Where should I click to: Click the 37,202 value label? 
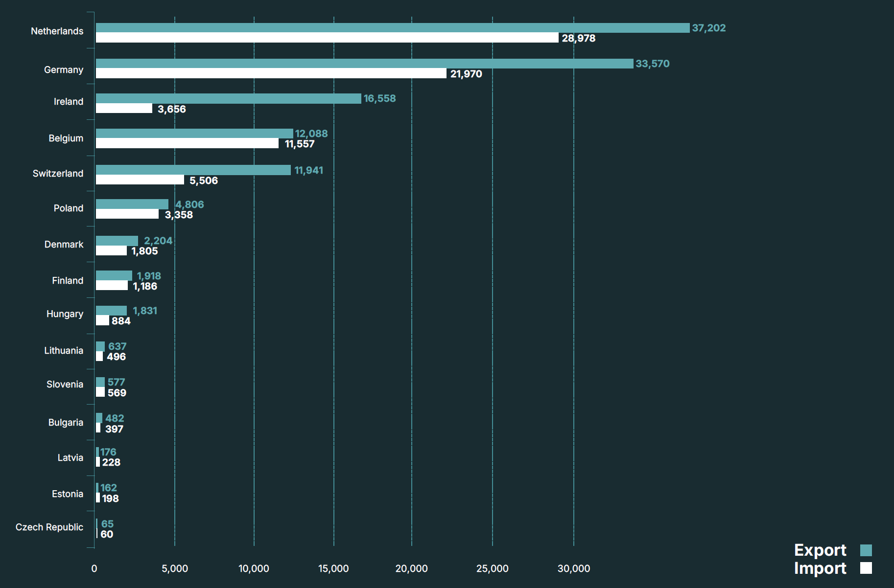click(708, 28)
